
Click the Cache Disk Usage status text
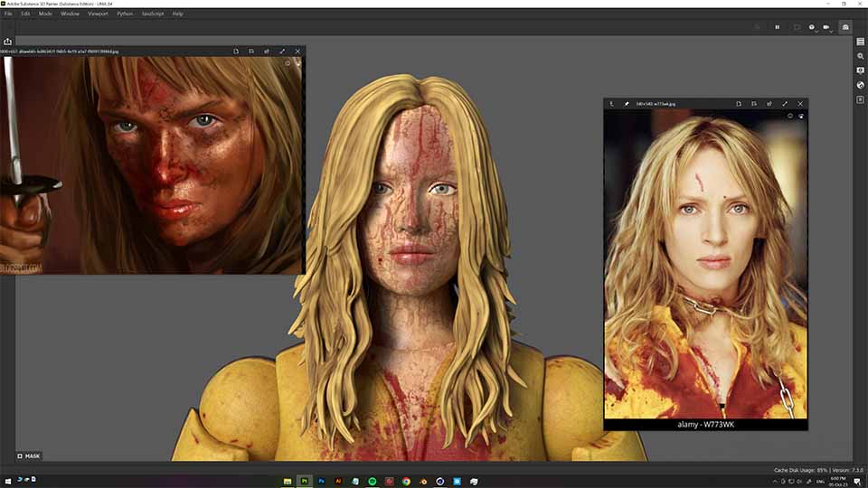point(800,470)
